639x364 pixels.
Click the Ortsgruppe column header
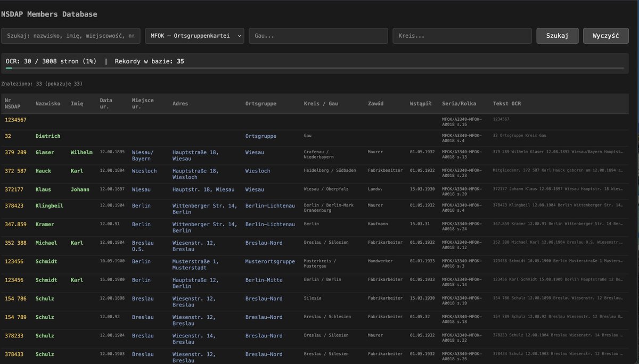261,104
